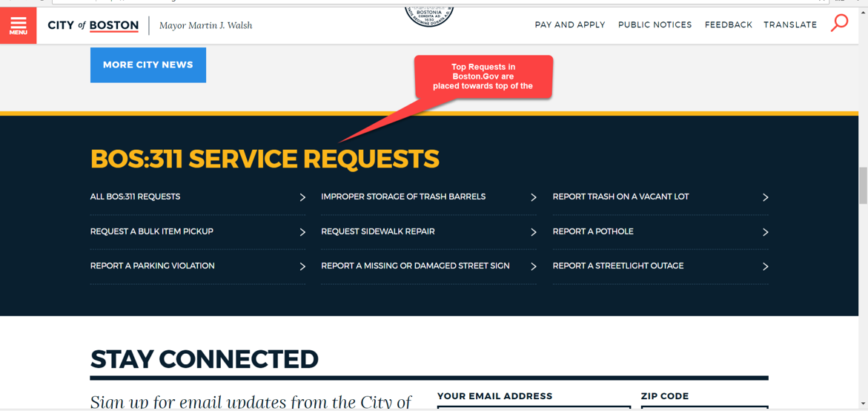Image resolution: width=868 pixels, height=411 pixels.
Task: Open the red hamburger Menu icon
Action: (x=18, y=25)
